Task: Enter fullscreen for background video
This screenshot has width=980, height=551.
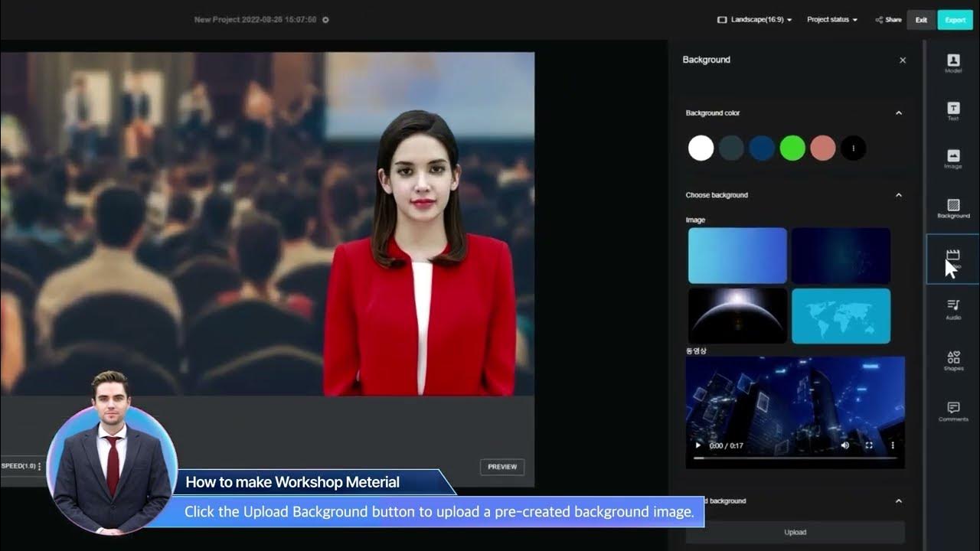Action: [x=869, y=445]
